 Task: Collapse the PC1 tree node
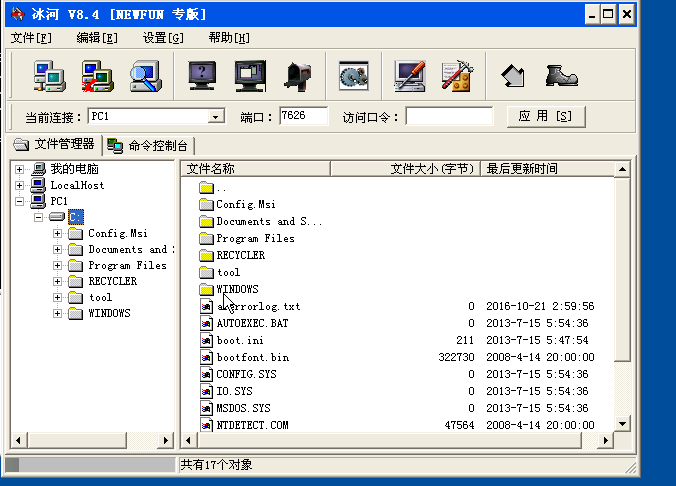(x=19, y=201)
